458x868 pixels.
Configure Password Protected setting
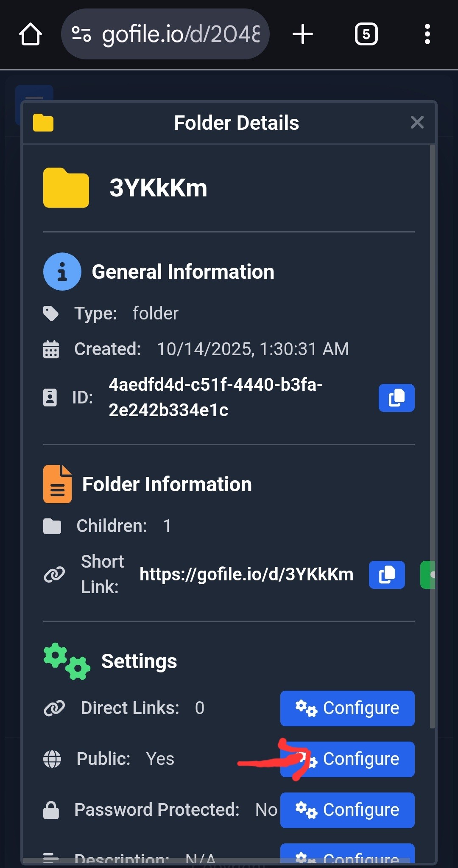(347, 810)
